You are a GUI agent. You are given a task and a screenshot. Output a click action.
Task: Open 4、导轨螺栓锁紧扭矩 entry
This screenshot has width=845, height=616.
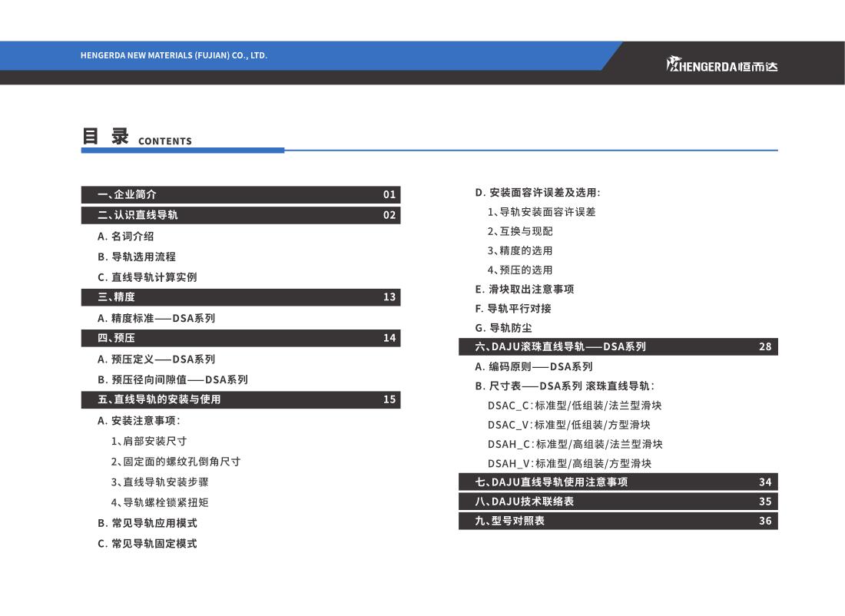pyautogui.click(x=160, y=503)
